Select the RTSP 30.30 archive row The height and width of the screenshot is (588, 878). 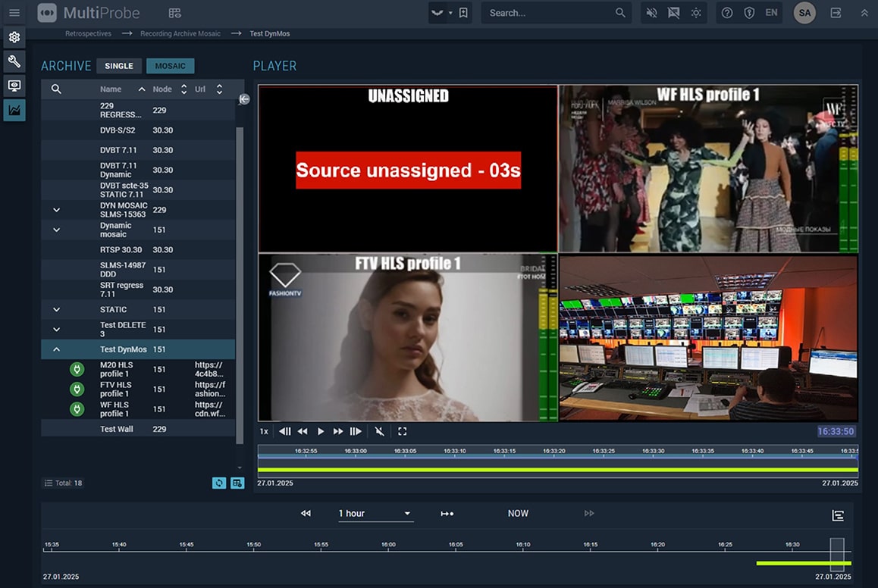click(138, 249)
